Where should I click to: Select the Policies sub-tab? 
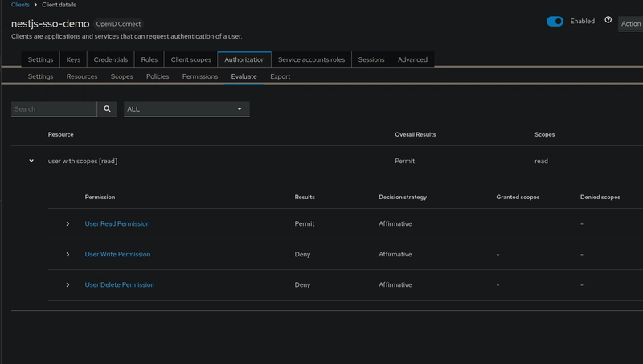(158, 76)
